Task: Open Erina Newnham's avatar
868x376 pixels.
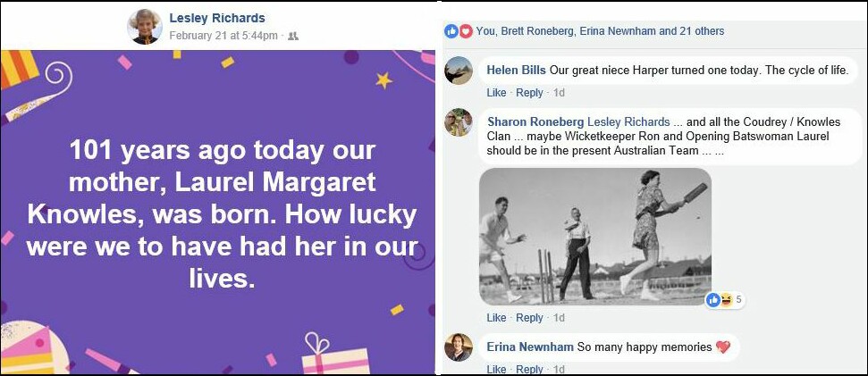Action: coord(459,347)
